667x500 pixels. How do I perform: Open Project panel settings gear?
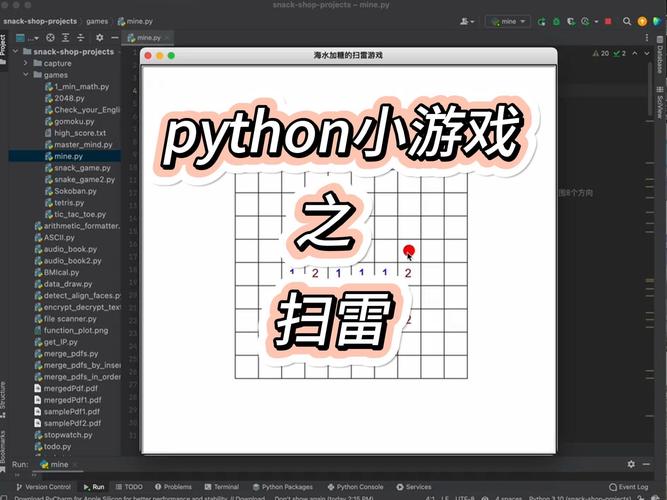(100, 38)
